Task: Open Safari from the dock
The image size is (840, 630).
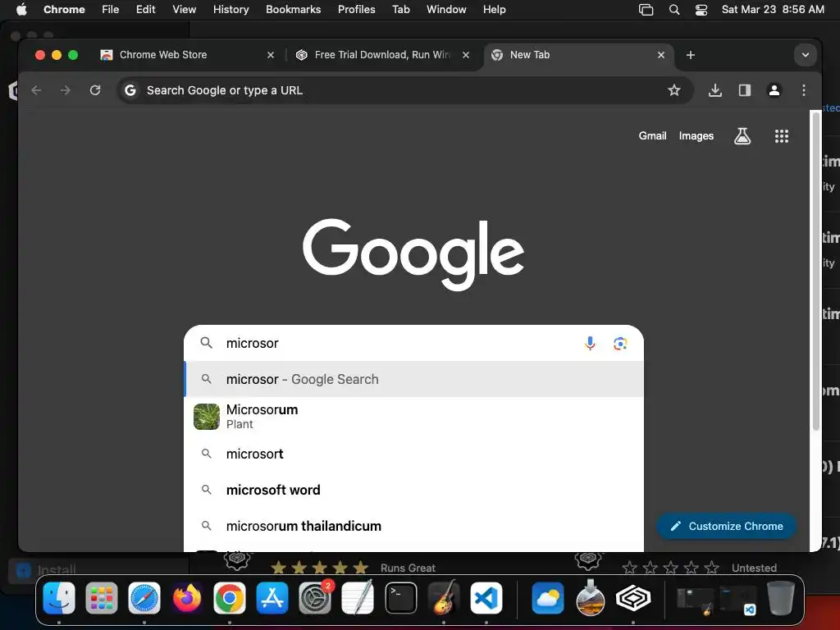Action: click(144, 598)
